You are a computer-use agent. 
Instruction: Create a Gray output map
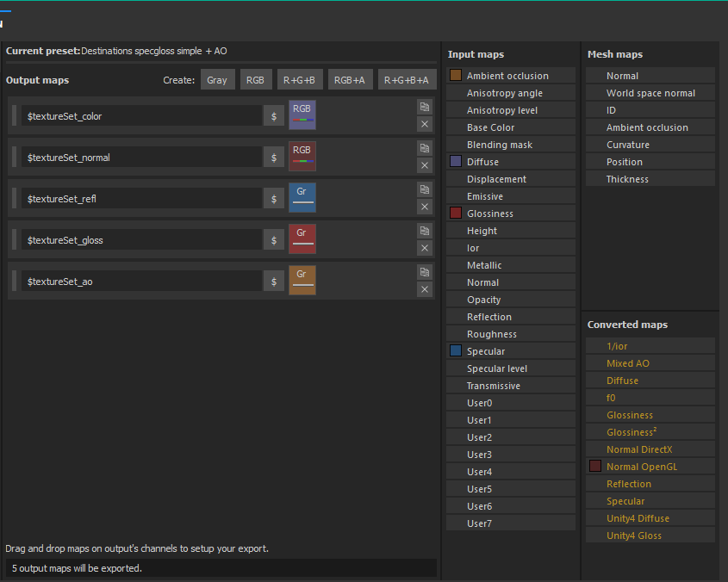point(218,79)
